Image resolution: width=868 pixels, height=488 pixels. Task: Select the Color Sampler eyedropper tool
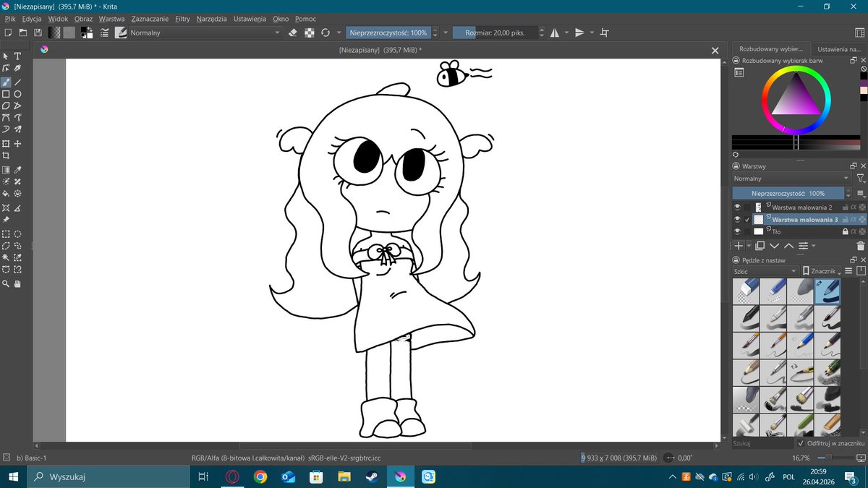tap(17, 170)
